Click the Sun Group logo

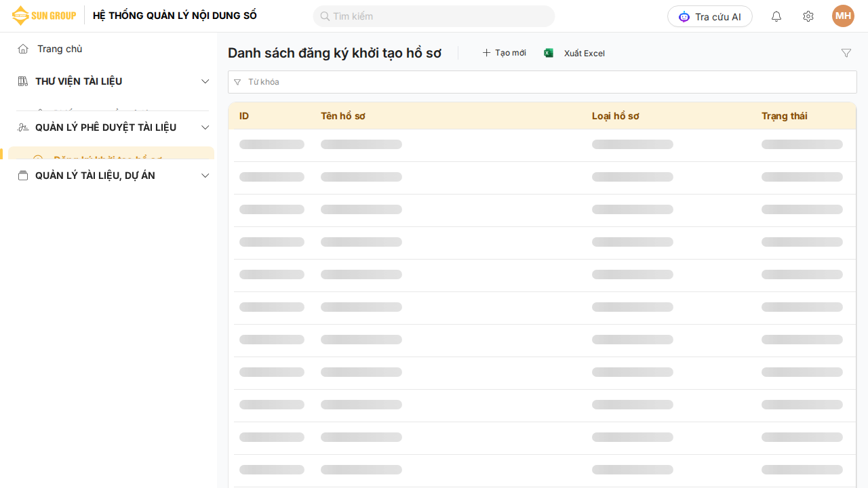(x=44, y=16)
